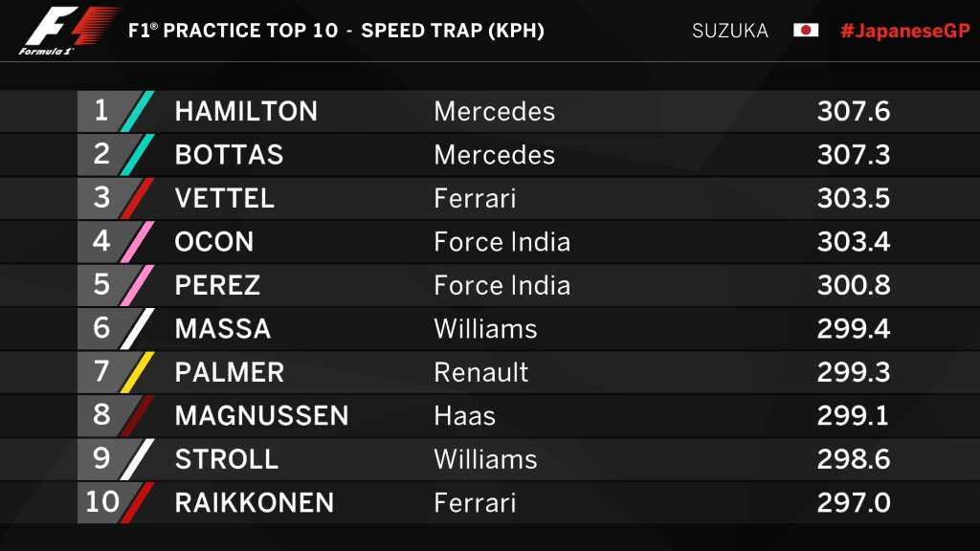This screenshot has width=980, height=551.
Task: Select the BOTTAS row name
Action: click(x=229, y=154)
